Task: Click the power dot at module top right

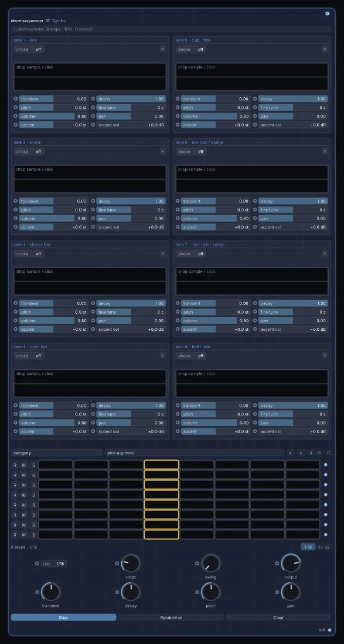Action: coord(327,13)
